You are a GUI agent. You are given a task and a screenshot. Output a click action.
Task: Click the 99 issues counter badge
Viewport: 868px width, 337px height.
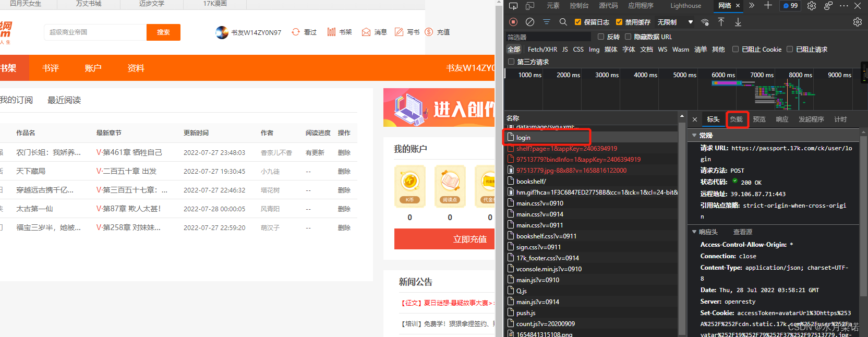(x=791, y=6)
